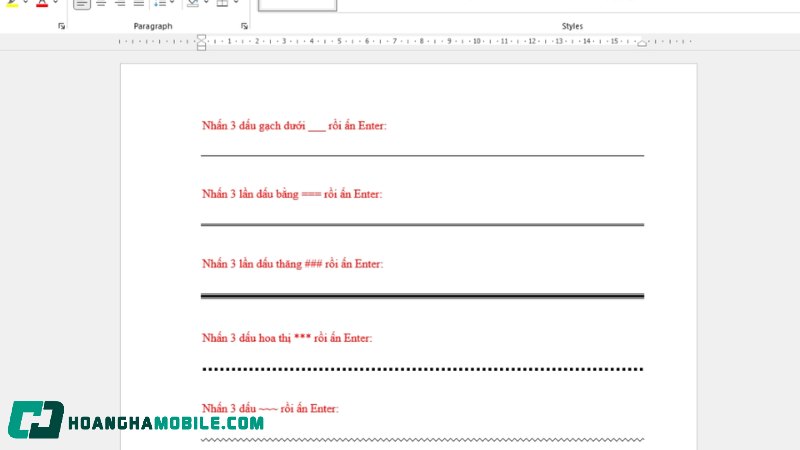This screenshot has width=800, height=450.
Task: Click the text 'Nhấn 3 dấu ~~~'
Action: pyautogui.click(x=239, y=408)
